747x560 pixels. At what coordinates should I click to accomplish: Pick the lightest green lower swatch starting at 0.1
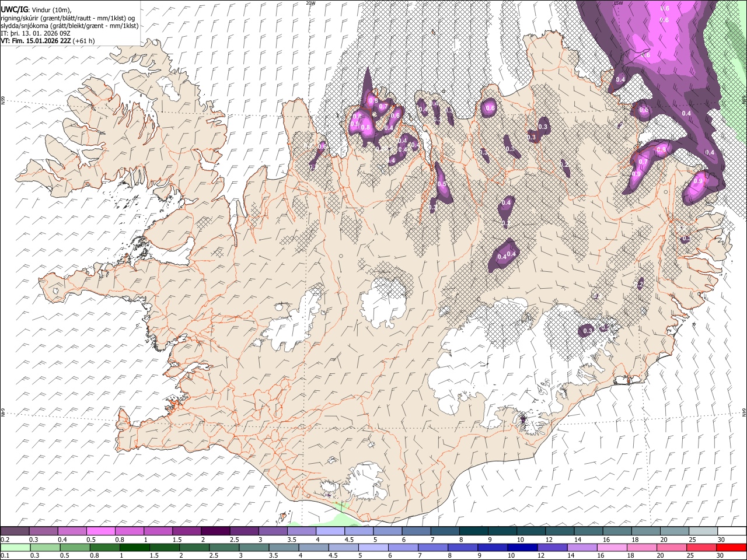pos(15,547)
